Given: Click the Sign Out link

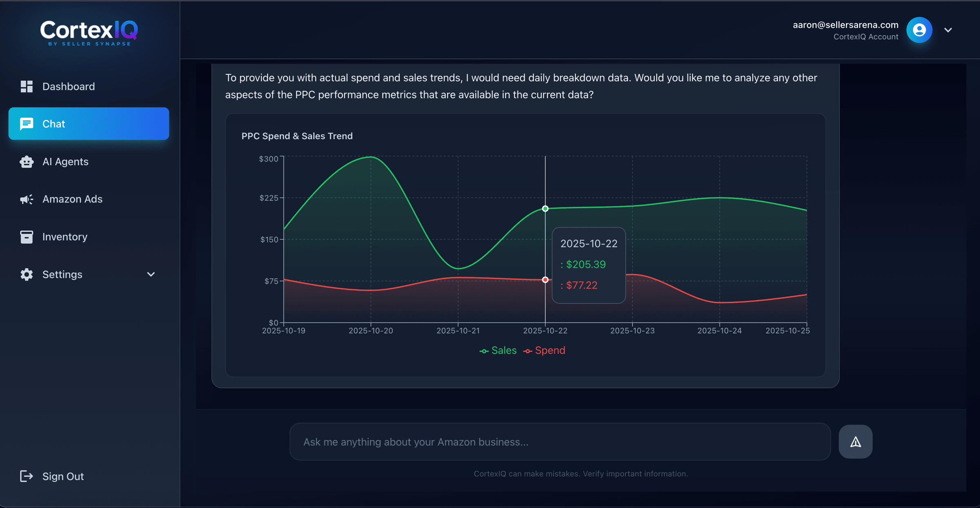Looking at the screenshot, I should tap(63, 477).
